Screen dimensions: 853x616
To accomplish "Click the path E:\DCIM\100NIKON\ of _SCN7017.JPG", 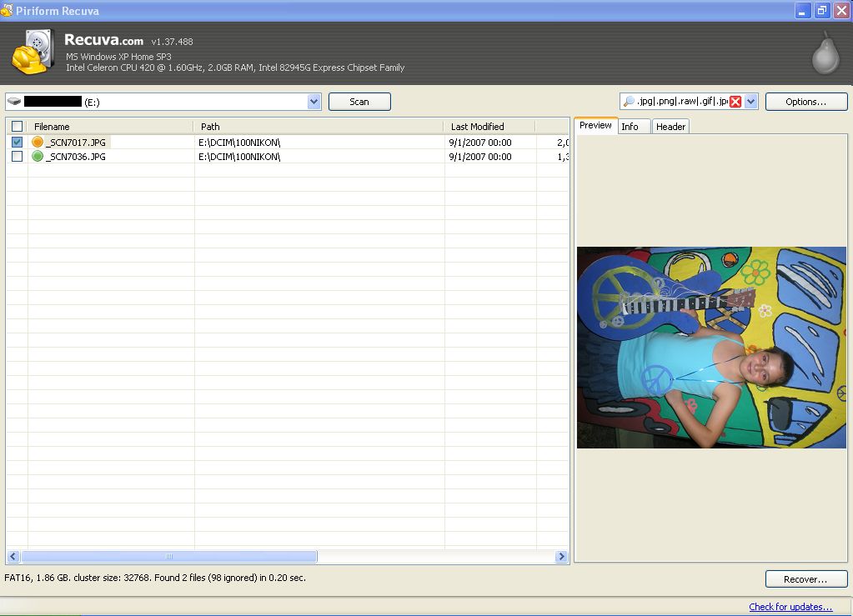I will (239, 143).
